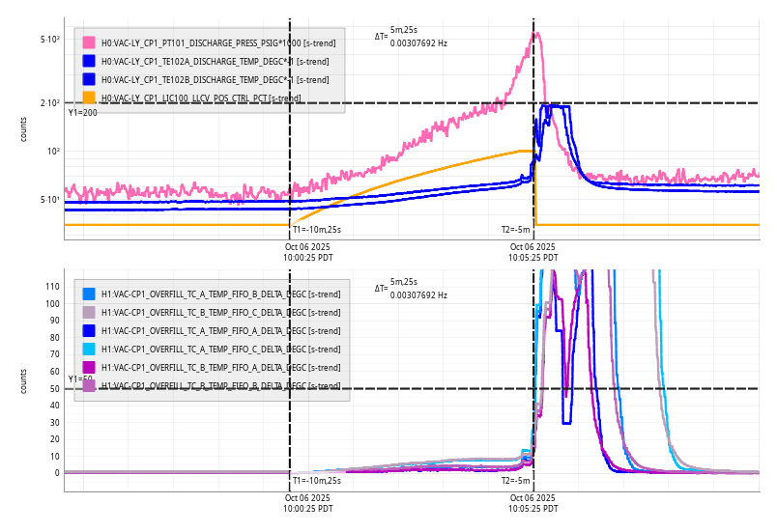777x532 pixels.
Task: Click the TC_A FIFO_A delta legend swatch
Action: pos(89,330)
